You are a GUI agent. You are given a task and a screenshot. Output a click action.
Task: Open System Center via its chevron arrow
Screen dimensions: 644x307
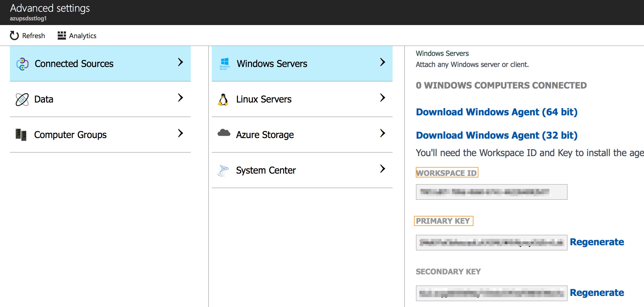pos(383,169)
